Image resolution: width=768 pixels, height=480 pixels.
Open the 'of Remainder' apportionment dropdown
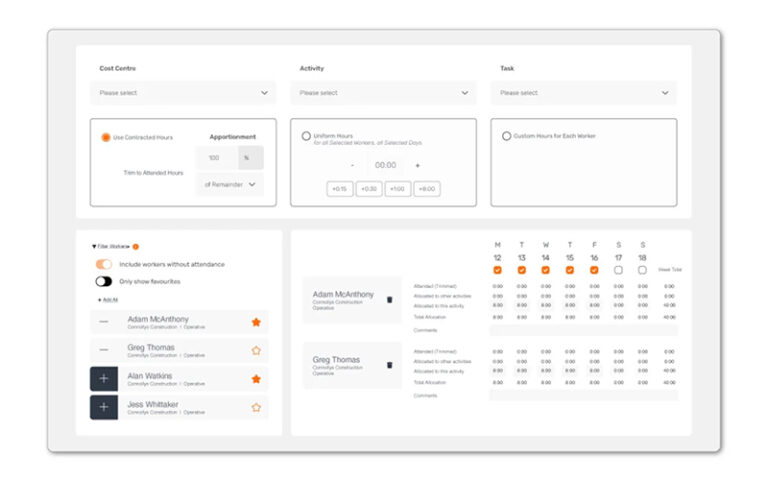pyautogui.click(x=230, y=184)
